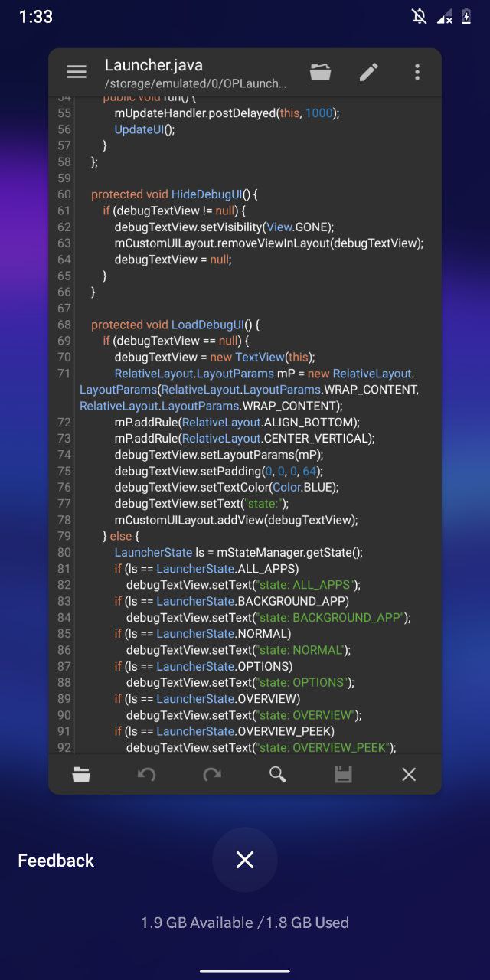490x980 pixels.
Task: Tap the pencil edit mode icon
Action: (369, 72)
